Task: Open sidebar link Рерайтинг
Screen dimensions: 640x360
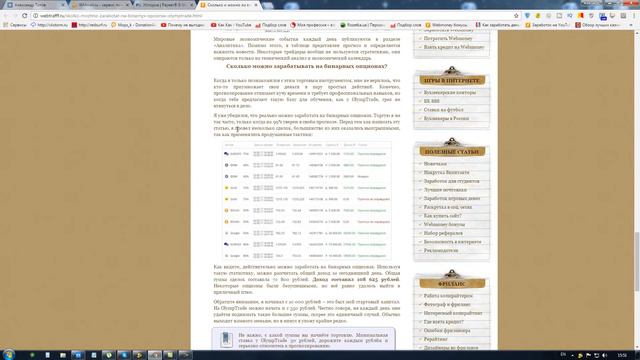Action: [436, 339]
